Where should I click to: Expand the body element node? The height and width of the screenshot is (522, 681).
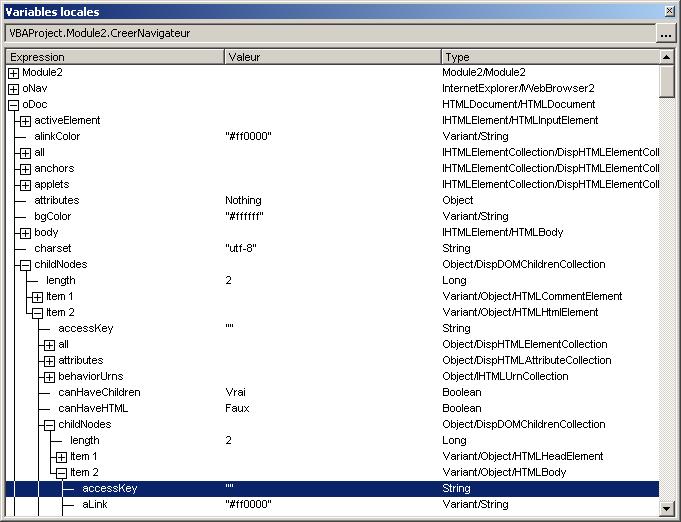click(25, 233)
